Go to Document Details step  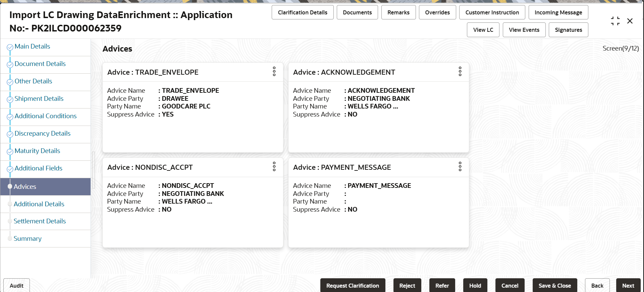click(40, 64)
